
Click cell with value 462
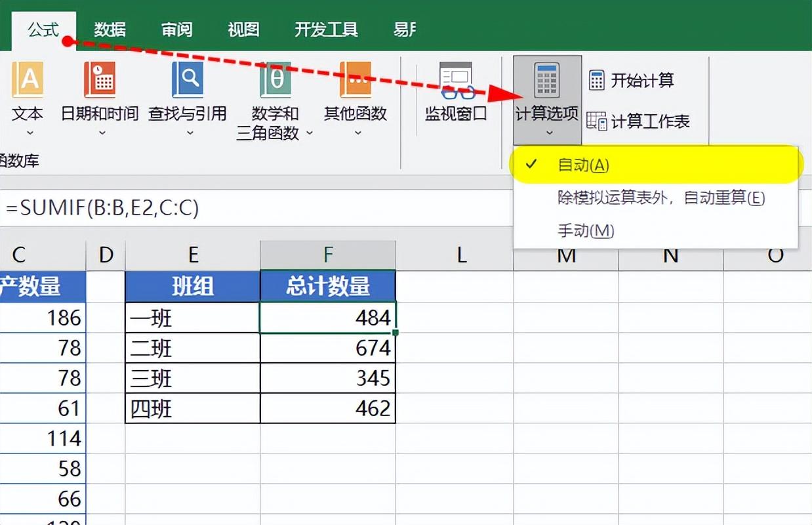coord(328,408)
